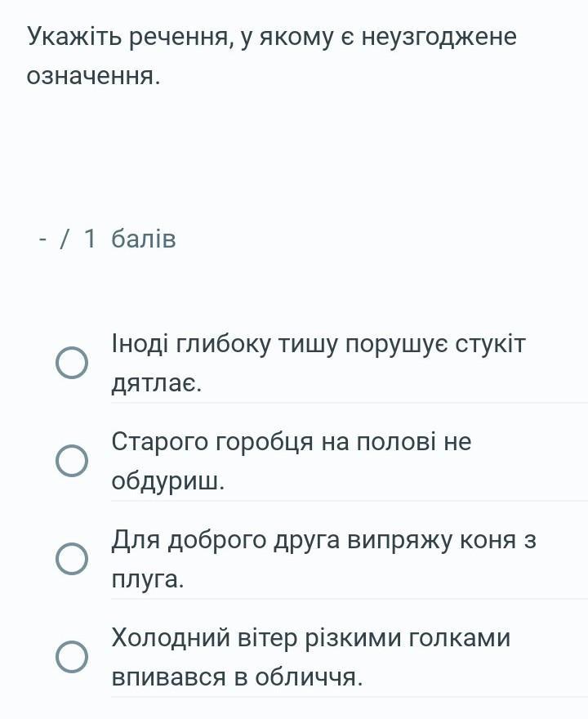
Task: Click the word 'неузгоджене' in the question
Action: click(439, 37)
